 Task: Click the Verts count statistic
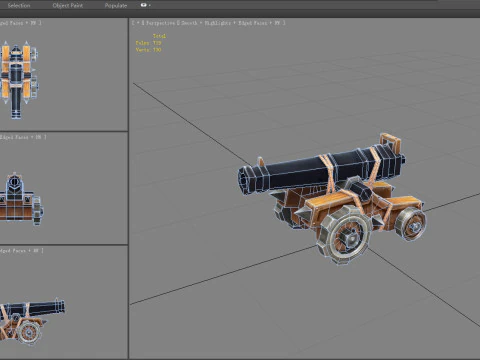(149, 50)
